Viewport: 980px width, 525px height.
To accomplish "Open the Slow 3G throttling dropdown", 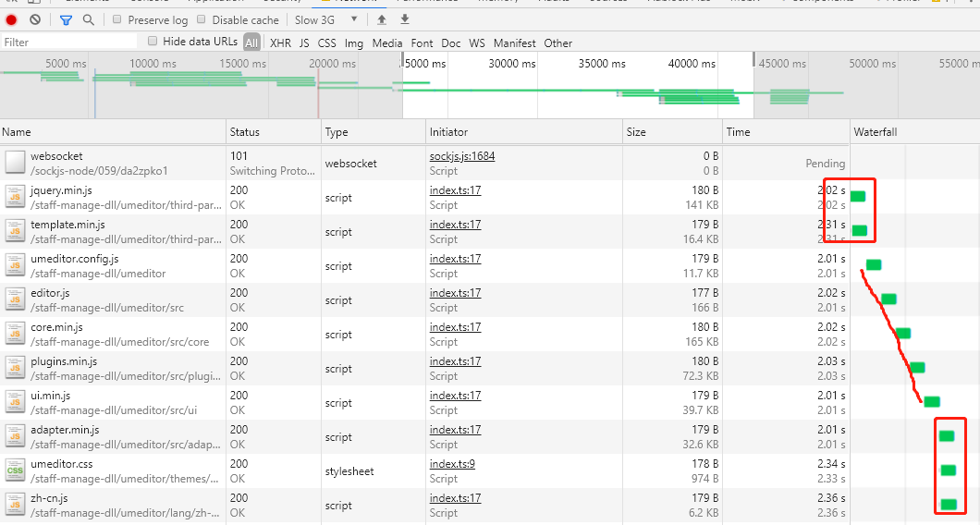I will [x=326, y=20].
